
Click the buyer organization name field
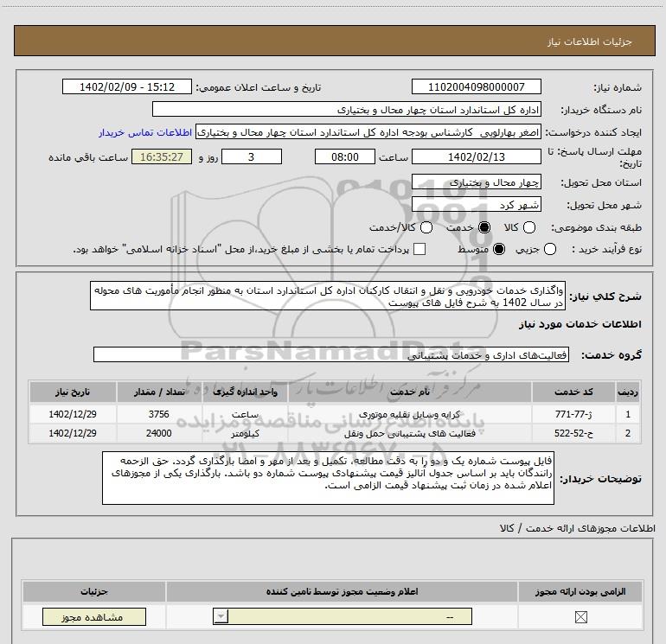click(x=347, y=110)
